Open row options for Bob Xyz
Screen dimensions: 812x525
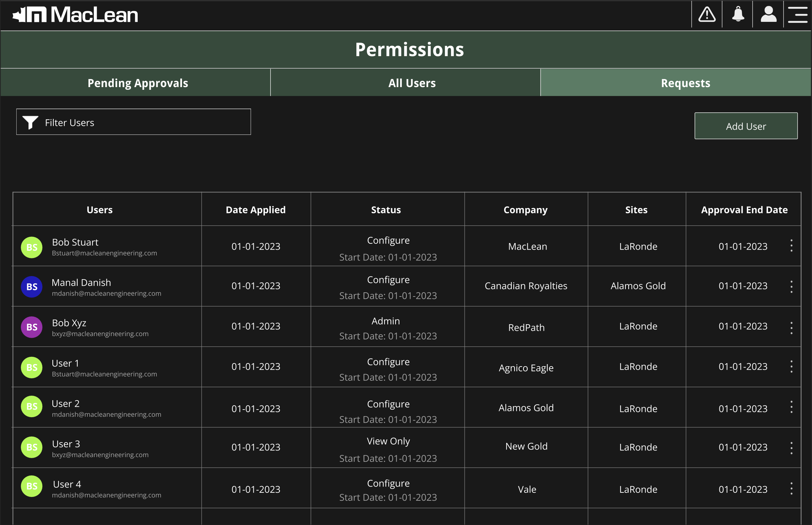[791, 328]
